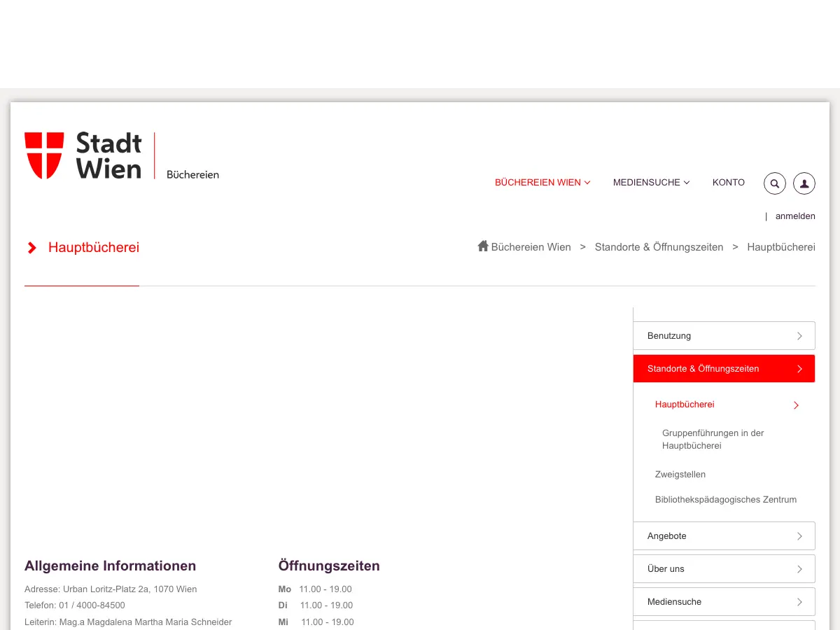Open Gruppenführungen in der Hauptbücherei
This screenshot has width=840, height=630.
click(713, 440)
